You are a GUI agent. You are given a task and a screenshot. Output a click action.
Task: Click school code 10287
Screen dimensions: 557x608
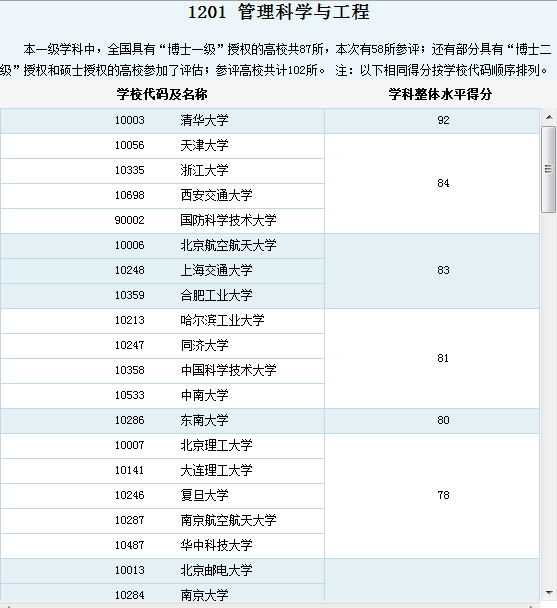[130, 520]
